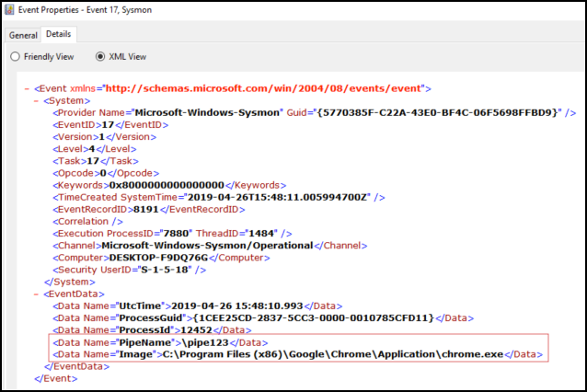587x392 pixels.
Task: Click the closing System tag
Action: (70, 282)
